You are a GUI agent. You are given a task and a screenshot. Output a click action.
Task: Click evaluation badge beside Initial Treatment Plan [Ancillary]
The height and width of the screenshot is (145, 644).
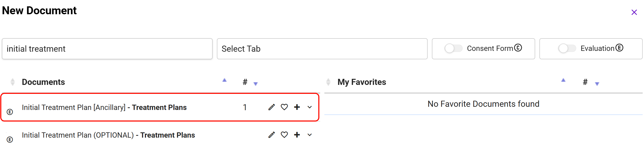[10, 112]
